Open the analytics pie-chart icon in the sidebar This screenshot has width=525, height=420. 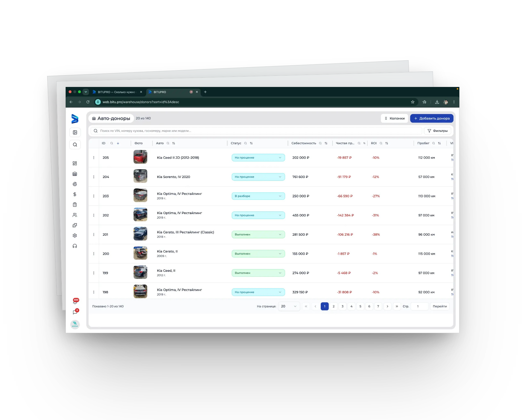pos(75,184)
